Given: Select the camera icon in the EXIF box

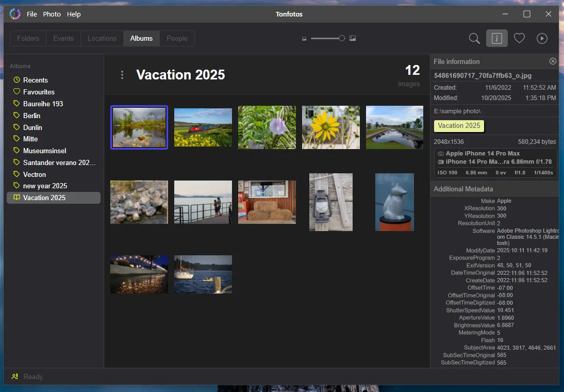Looking at the screenshot, I should click(x=441, y=153).
